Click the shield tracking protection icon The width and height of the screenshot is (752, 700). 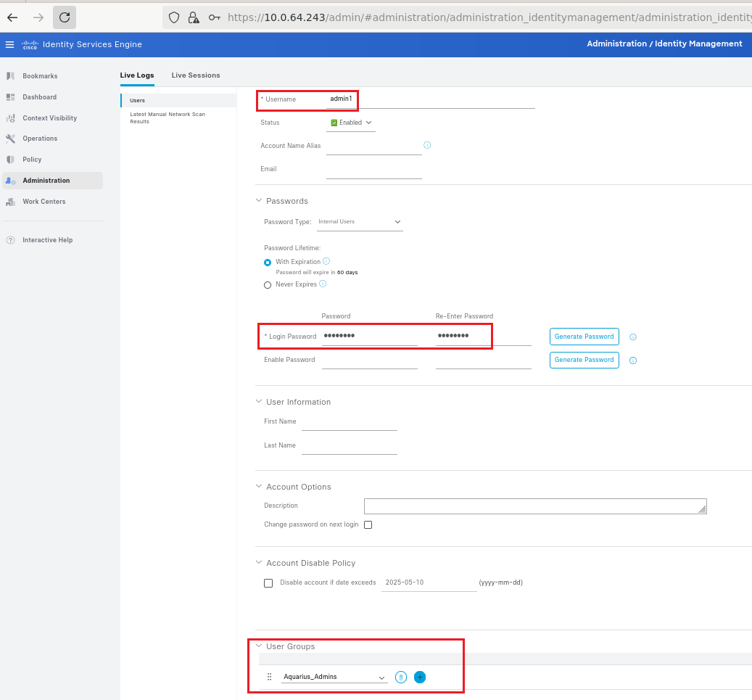click(x=174, y=17)
